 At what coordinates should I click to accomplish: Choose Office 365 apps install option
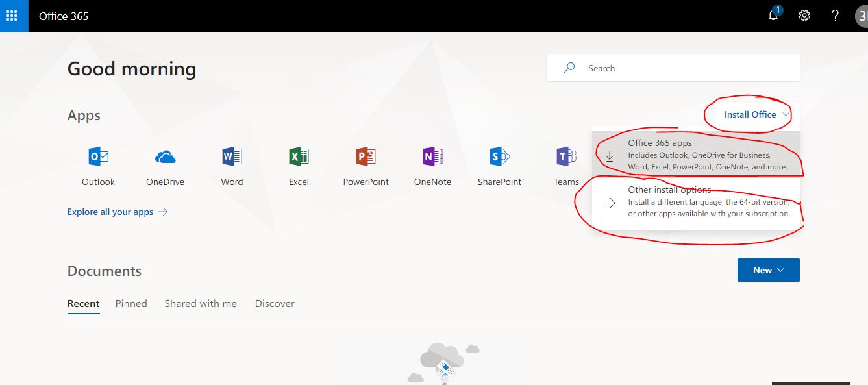click(x=696, y=155)
